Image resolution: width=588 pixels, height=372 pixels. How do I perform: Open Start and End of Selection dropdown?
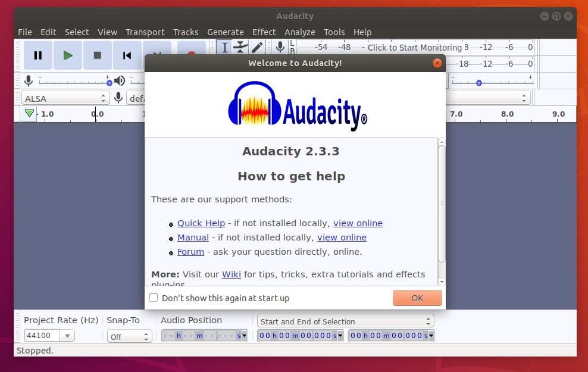click(x=345, y=321)
